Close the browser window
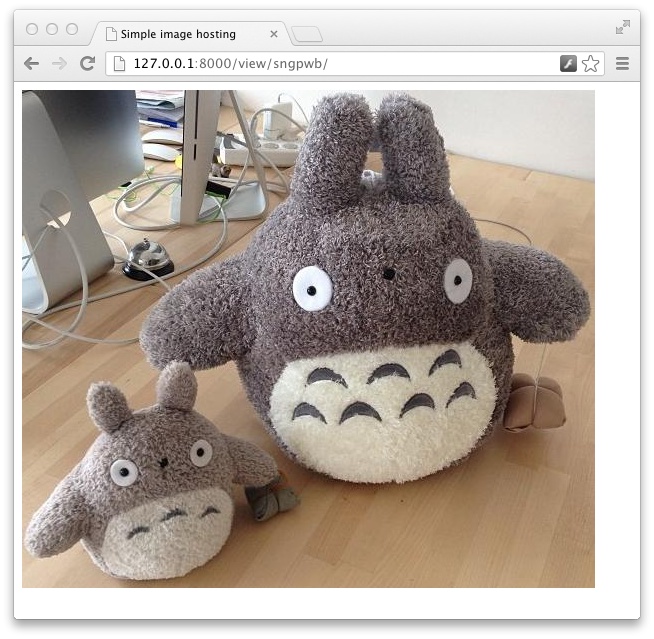The width and height of the screenshot is (654, 639). click(x=32, y=29)
